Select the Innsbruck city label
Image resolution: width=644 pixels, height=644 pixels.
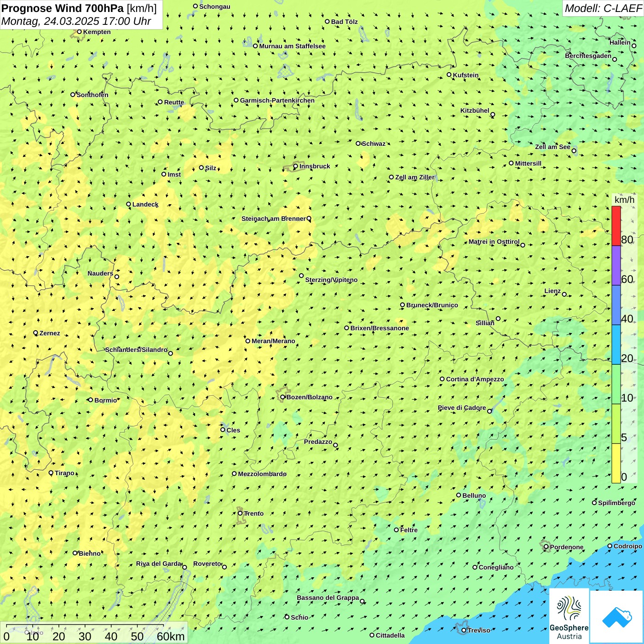[315, 166]
